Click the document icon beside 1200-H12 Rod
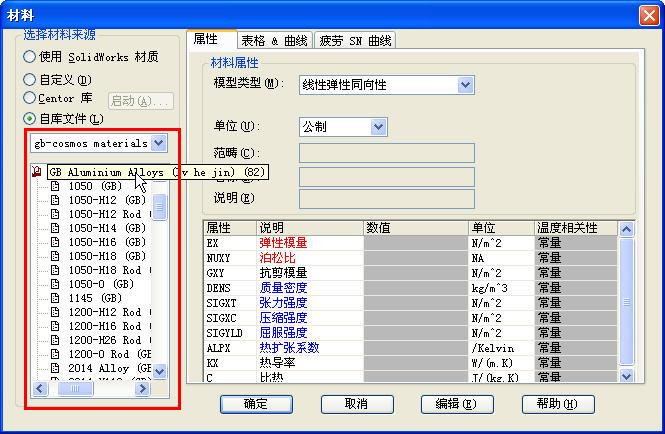665x434 pixels. (55, 312)
